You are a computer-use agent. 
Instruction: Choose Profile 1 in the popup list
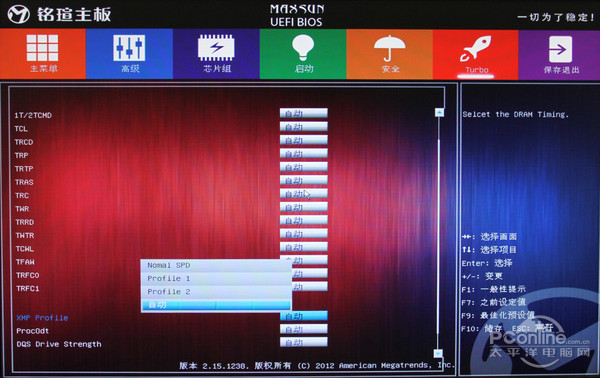pos(216,279)
